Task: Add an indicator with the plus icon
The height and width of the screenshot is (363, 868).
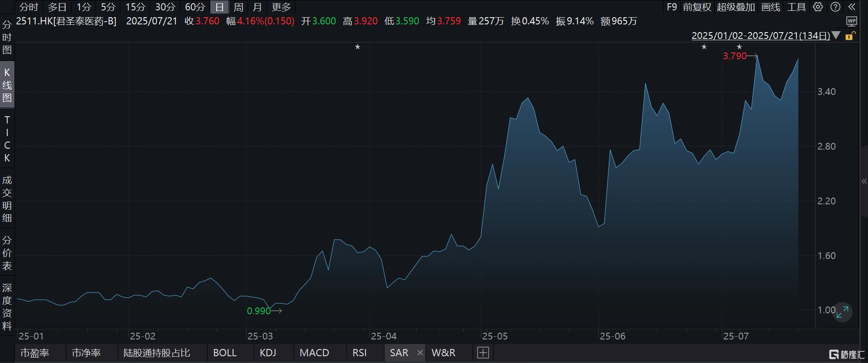Action: [483, 353]
